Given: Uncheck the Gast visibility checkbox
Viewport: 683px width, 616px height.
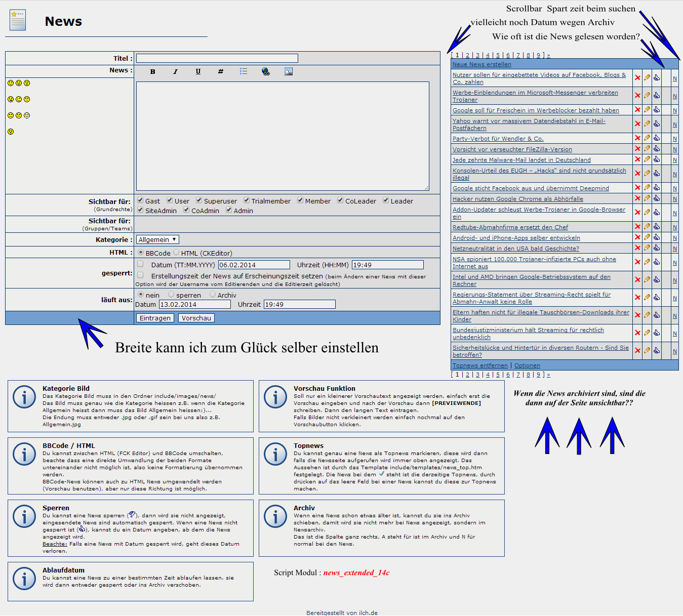Looking at the screenshot, I should 140,200.
